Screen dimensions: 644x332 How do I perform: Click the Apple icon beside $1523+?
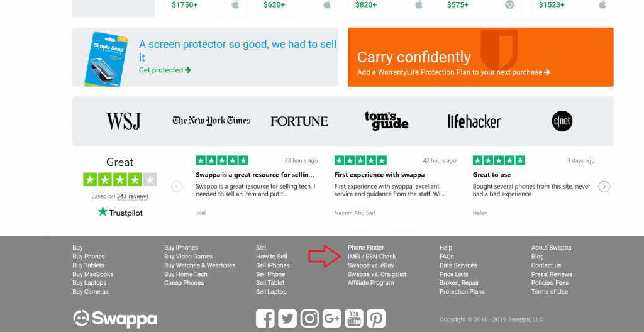[602, 4]
